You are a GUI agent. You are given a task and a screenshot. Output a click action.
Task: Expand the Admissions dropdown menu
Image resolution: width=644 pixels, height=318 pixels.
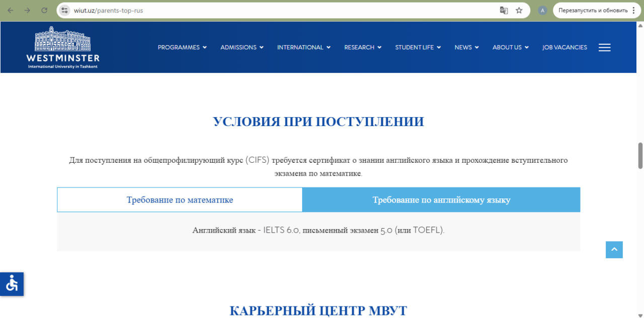coord(242,47)
